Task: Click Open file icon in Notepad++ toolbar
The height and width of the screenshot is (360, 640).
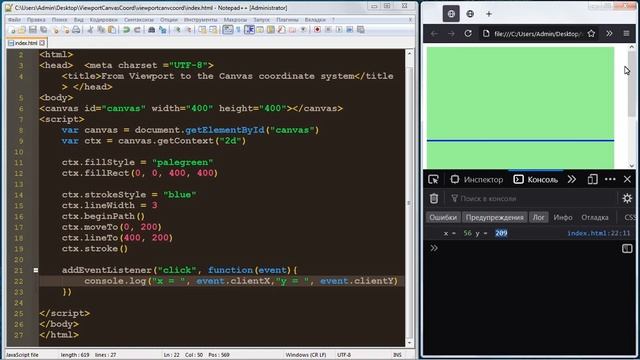Action: [22, 30]
